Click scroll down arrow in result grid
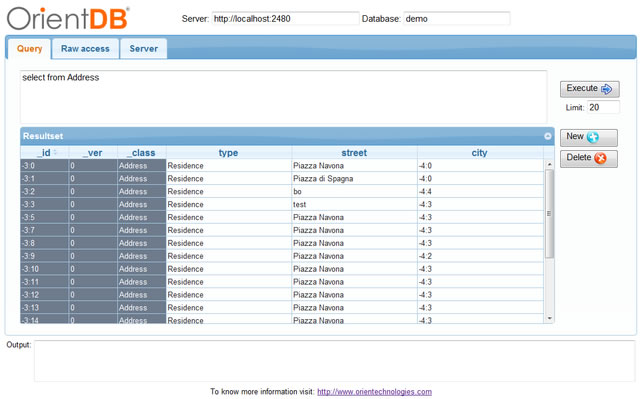 coord(549,319)
